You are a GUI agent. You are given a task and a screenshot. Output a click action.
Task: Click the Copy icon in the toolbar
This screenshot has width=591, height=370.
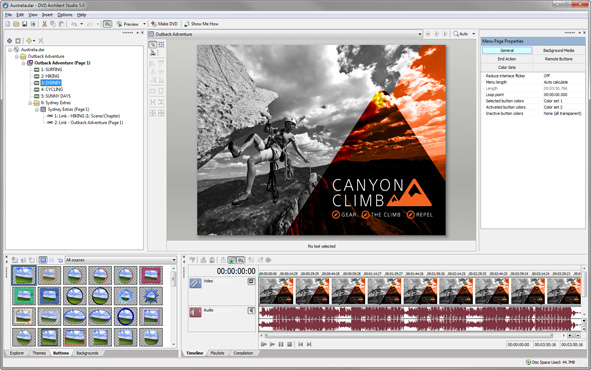53,24
